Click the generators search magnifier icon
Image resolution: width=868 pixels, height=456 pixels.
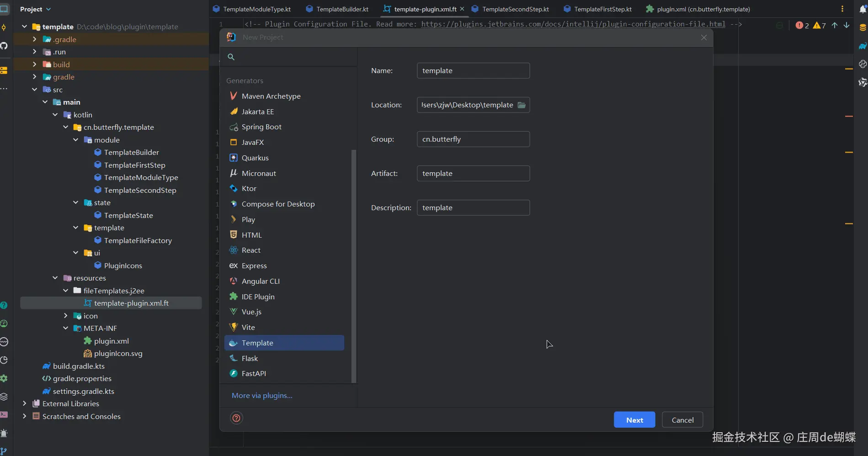(231, 57)
